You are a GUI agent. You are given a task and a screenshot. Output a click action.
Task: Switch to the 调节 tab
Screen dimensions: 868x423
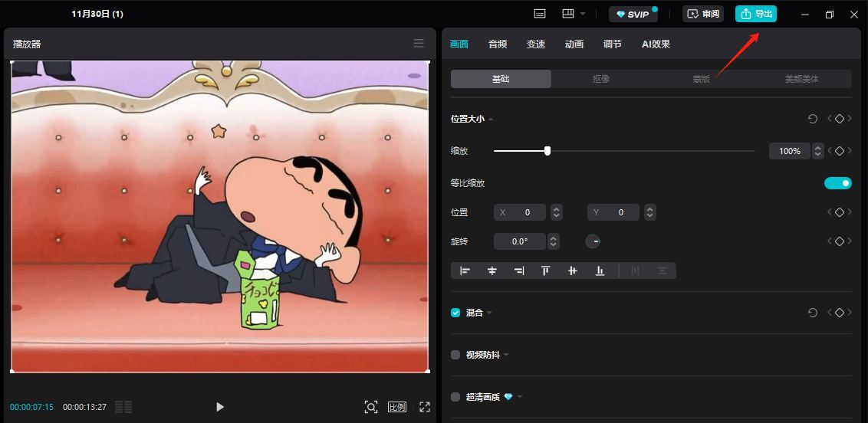(x=612, y=44)
